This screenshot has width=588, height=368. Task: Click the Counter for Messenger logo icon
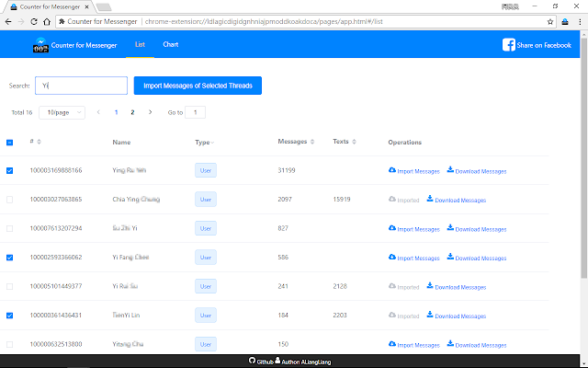40,44
